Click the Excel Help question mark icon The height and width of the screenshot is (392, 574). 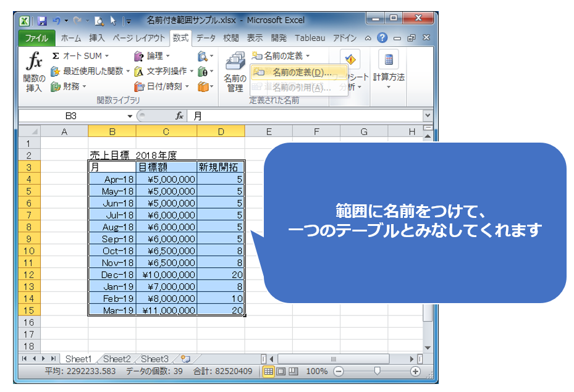382,38
